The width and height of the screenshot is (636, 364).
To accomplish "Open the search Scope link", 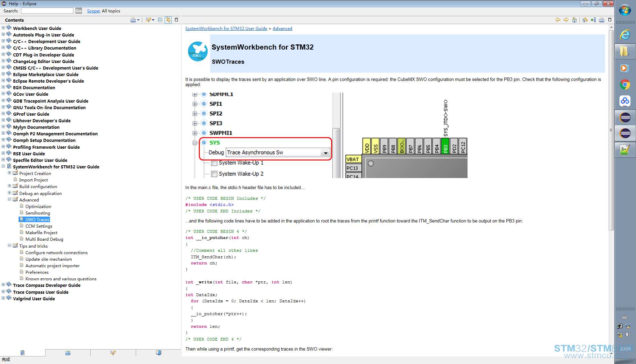I will 94,11.
